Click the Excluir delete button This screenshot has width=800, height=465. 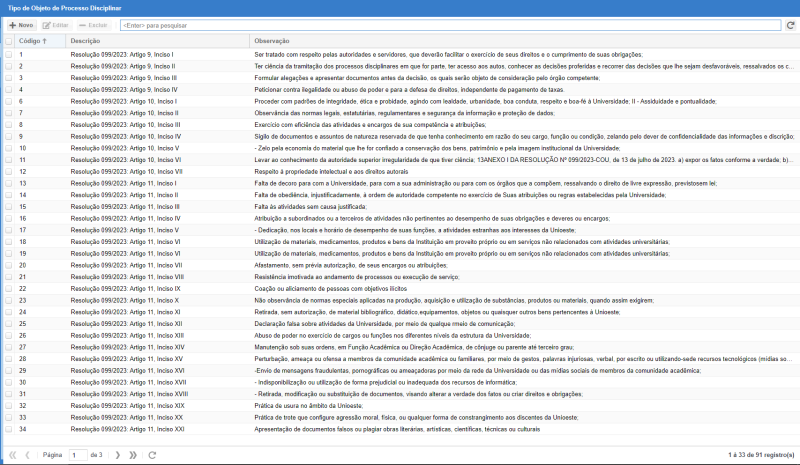(x=93, y=24)
